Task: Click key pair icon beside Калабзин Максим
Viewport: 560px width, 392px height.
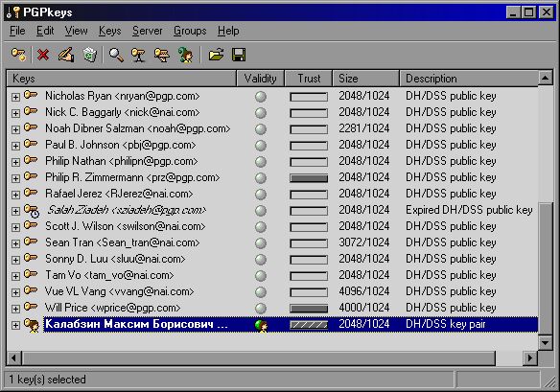Action: tap(32, 325)
